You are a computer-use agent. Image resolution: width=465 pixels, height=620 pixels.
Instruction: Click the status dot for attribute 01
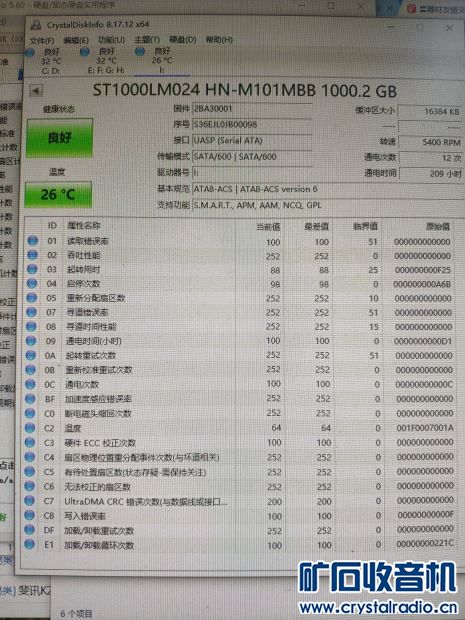tap(33, 240)
